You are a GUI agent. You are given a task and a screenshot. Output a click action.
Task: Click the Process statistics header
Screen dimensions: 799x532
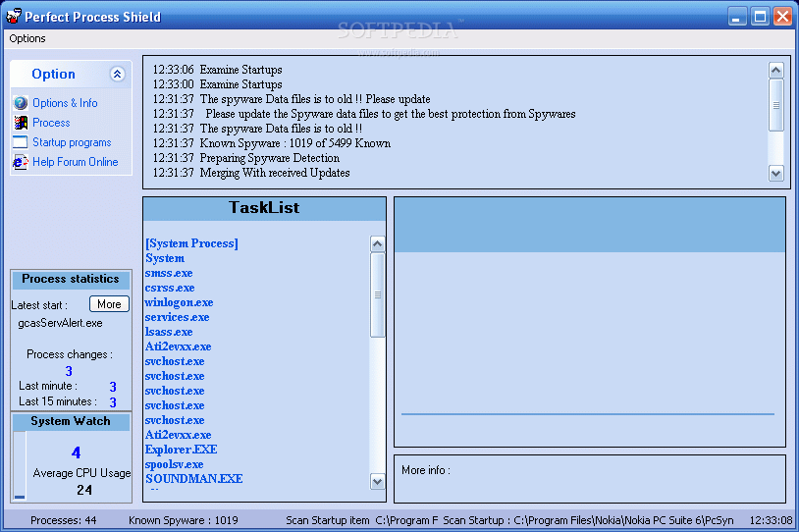pos(71,279)
